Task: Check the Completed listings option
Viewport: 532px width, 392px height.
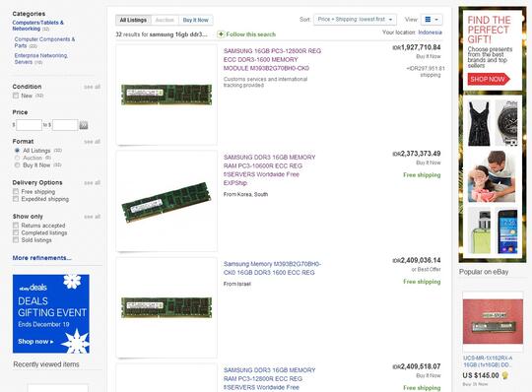Action: (16, 232)
